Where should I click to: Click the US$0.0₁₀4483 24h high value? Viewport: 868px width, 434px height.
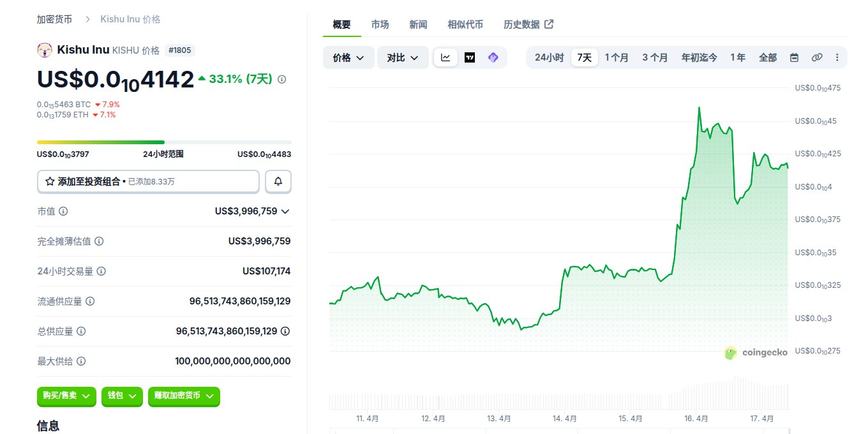(x=264, y=154)
